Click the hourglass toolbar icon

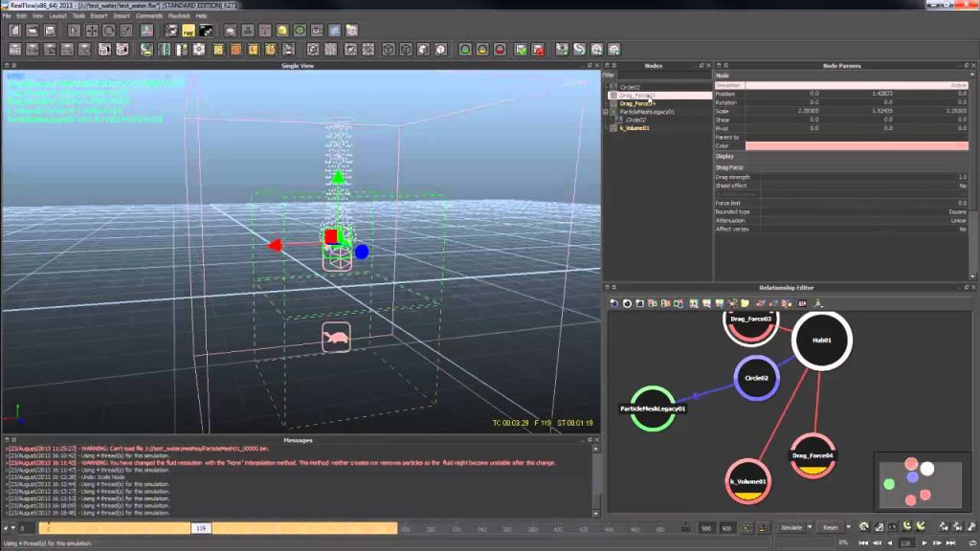pyautogui.click(x=288, y=50)
